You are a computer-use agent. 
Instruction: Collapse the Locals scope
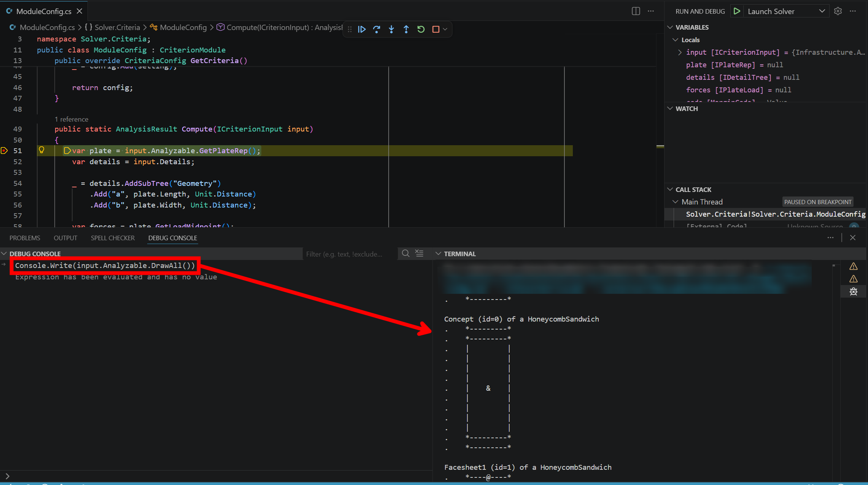point(676,40)
